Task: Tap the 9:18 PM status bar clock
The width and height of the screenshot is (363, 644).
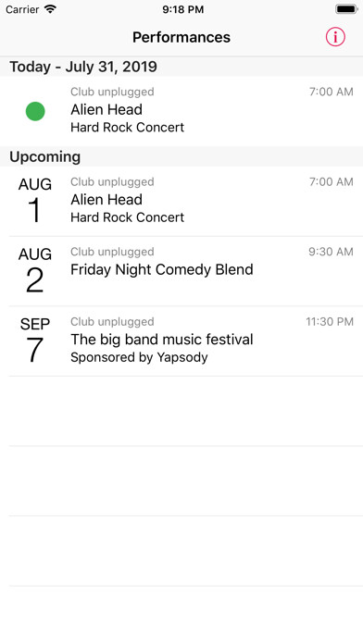Action: pyautogui.click(x=183, y=9)
